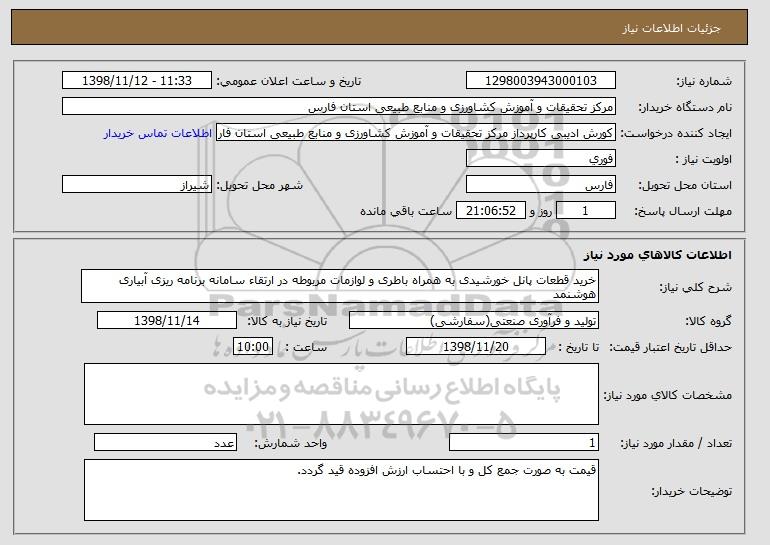Click the شماره نیاز field 1298003943000103

(541, 81)
